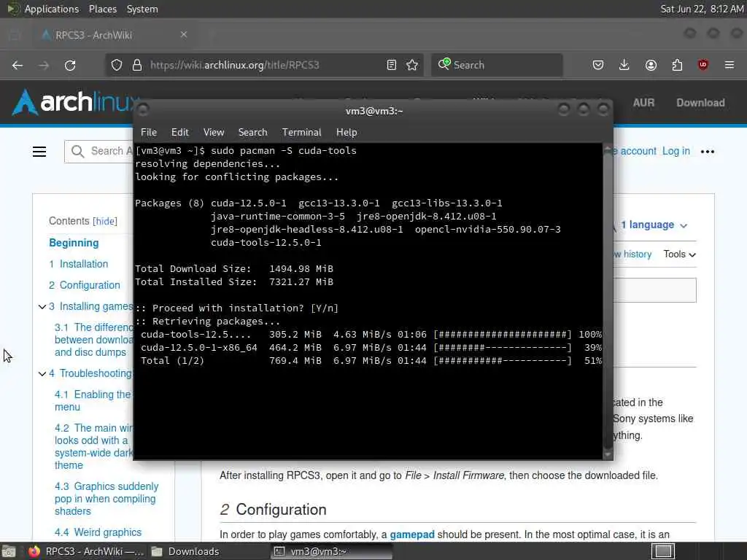Hide the Contents table via hide link
This screenshot has width=747, height=560.
(x=105, y=222)
